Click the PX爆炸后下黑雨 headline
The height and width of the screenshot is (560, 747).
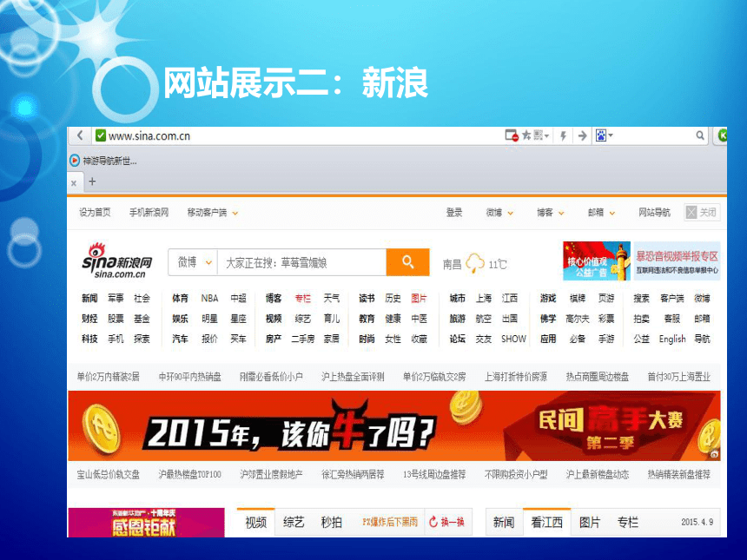[390, 522]
